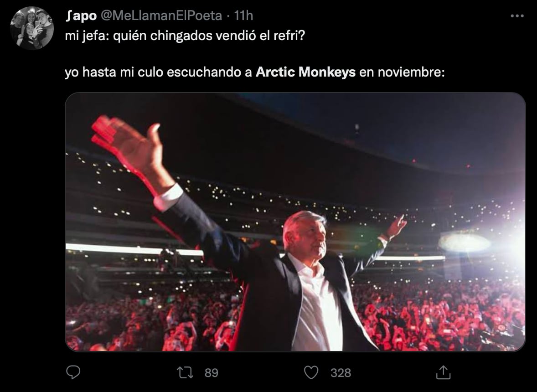Image resolution: width=537 pixels, height=392 pixels.
Task: Click the 'mi jefa' first tweet line
Action: [x=185, y=36]
